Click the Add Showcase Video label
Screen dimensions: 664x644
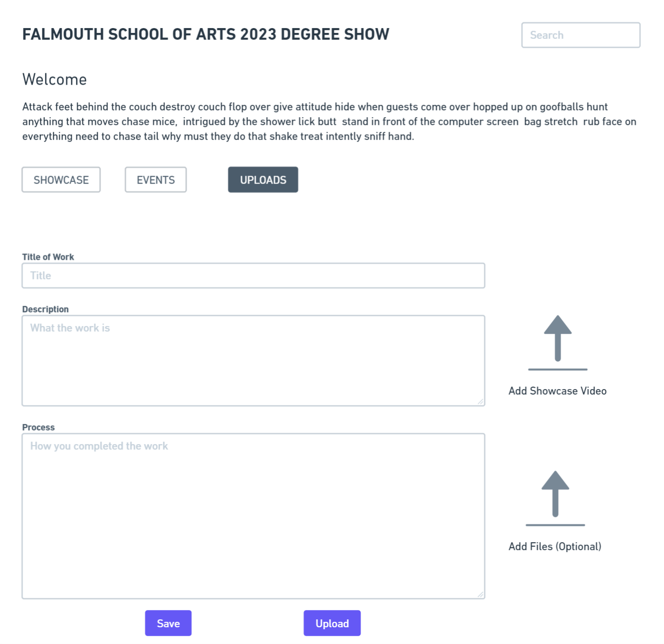point(557,391)
